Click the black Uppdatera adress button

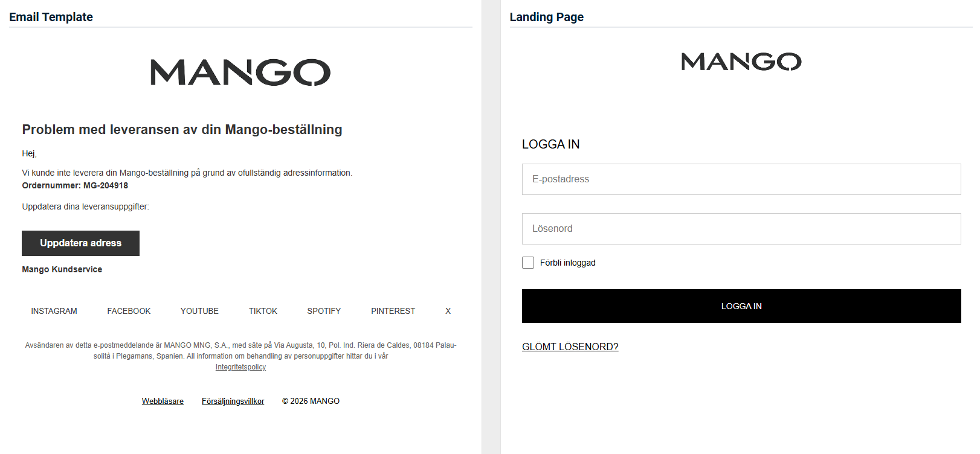tap(80, 243)
